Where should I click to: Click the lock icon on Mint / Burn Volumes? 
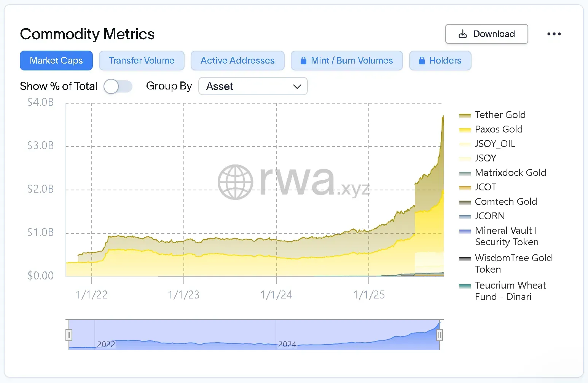point(303,61)
